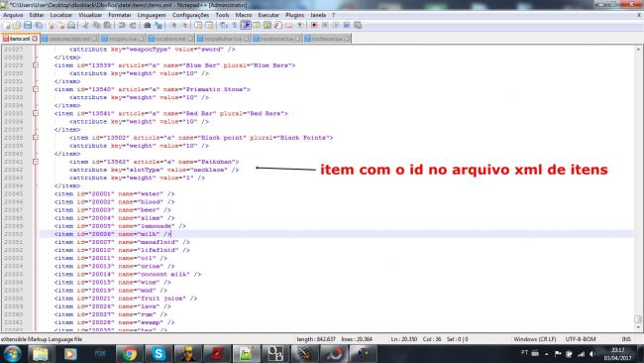Switch to the transformar.lua tab
644x363 pixels.
point(277,39)
